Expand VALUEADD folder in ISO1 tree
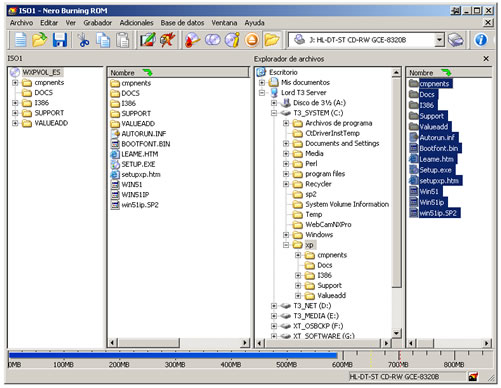 pyautogui.click(x=15, y=123)
